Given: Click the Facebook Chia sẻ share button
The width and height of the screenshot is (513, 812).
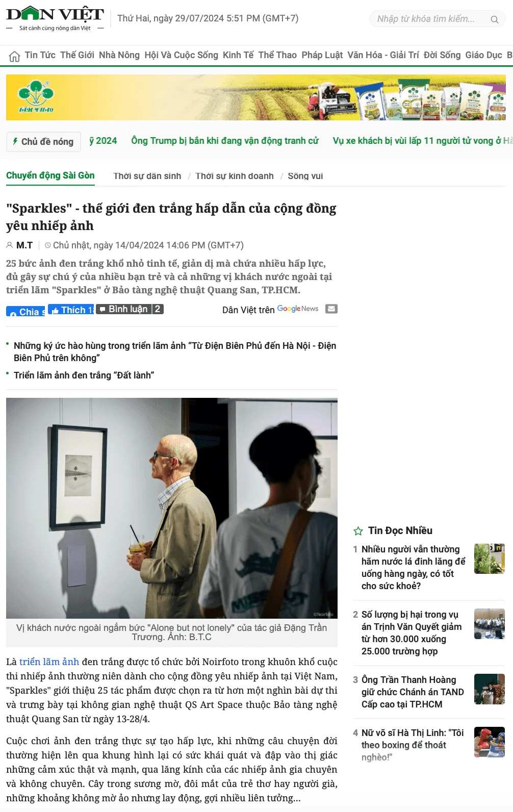Looking at the screenshot, I should [25, 311].
